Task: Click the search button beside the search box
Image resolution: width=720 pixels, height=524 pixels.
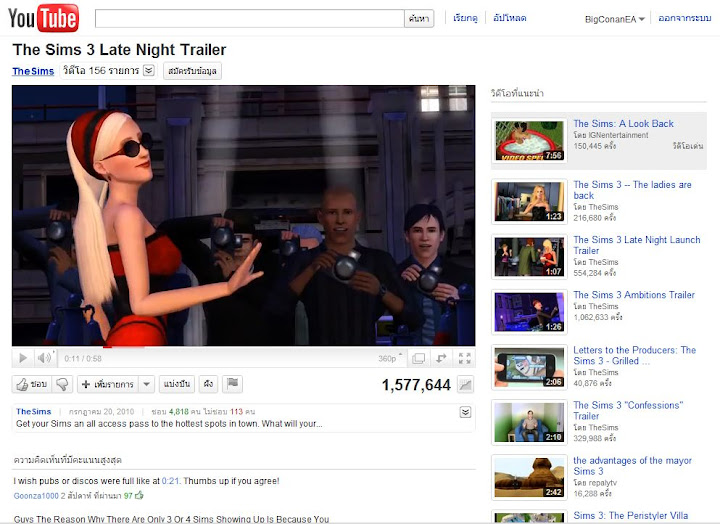Action: (419, 18)
